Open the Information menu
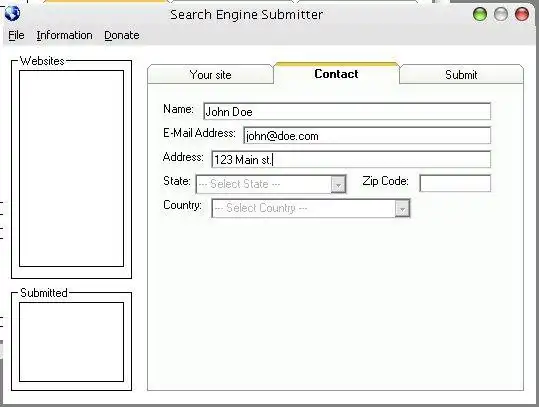This screenshot has width=539, height=407. point(64,35)
